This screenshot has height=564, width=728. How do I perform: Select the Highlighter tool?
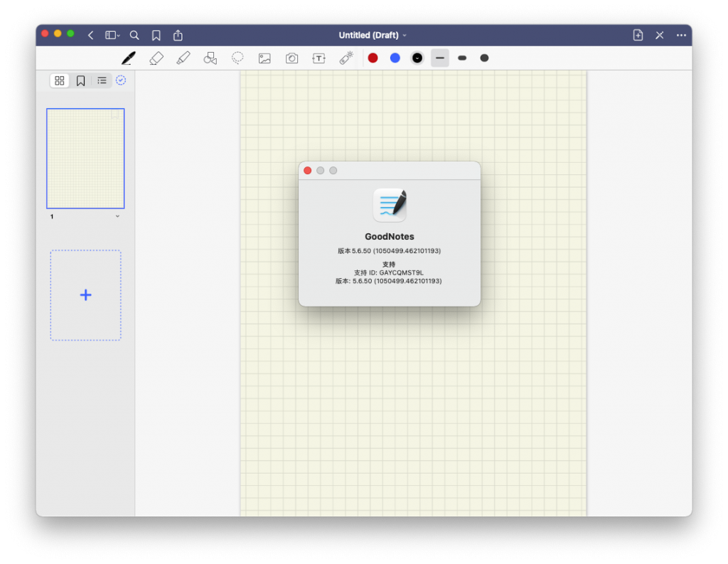pyautogui.click(x=183, y=58)
